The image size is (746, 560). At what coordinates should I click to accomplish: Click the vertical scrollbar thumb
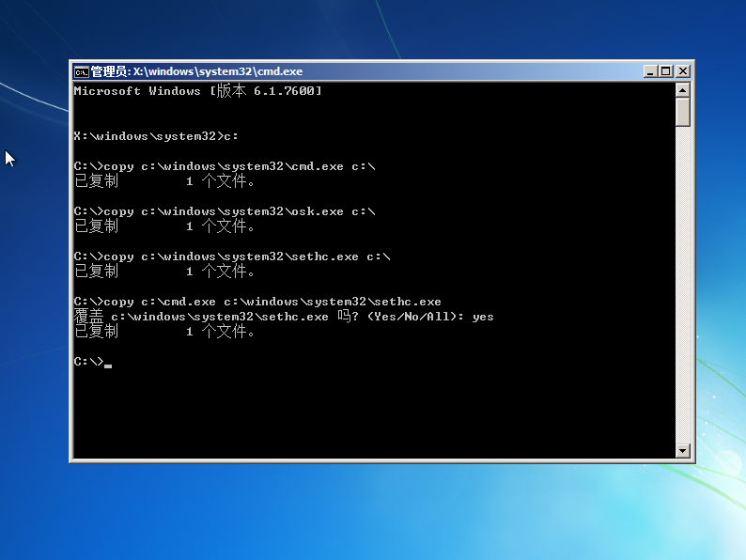(683, 112)
